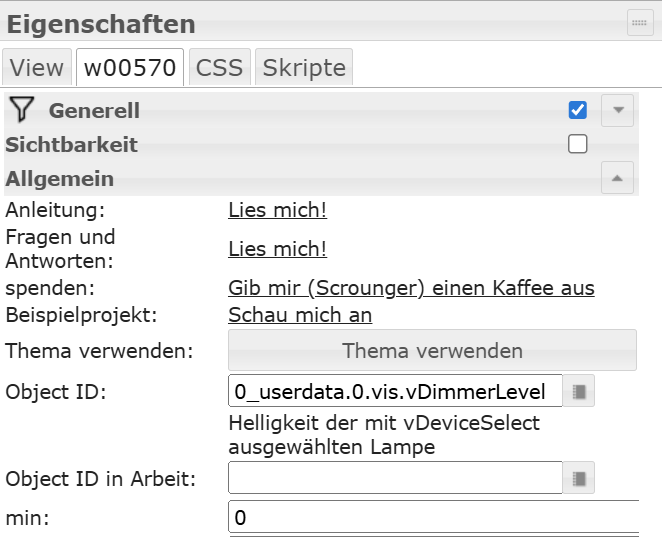Open the Anleitung Lies mich link
This screenshot has height=537, width=662.
[277, 210]
